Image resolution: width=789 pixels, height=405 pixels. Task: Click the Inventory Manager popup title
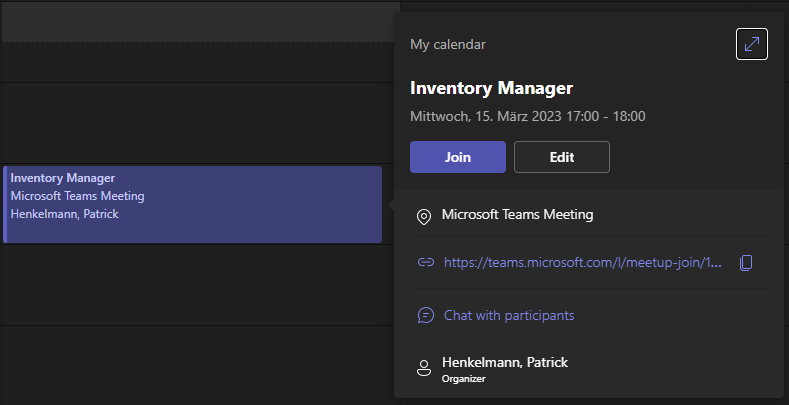pyautogui.click(x=491, y=88)
